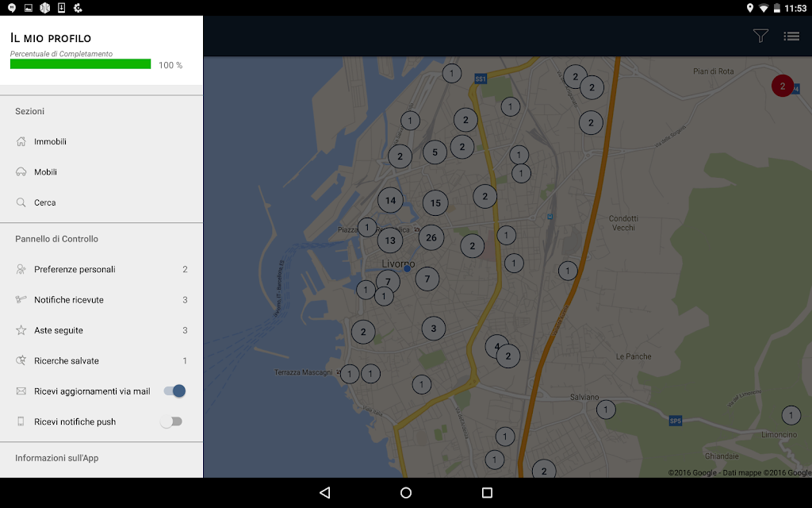
Task: Tap the SP5 road shield
Action: pyautogui.click(x=676, y=421)
